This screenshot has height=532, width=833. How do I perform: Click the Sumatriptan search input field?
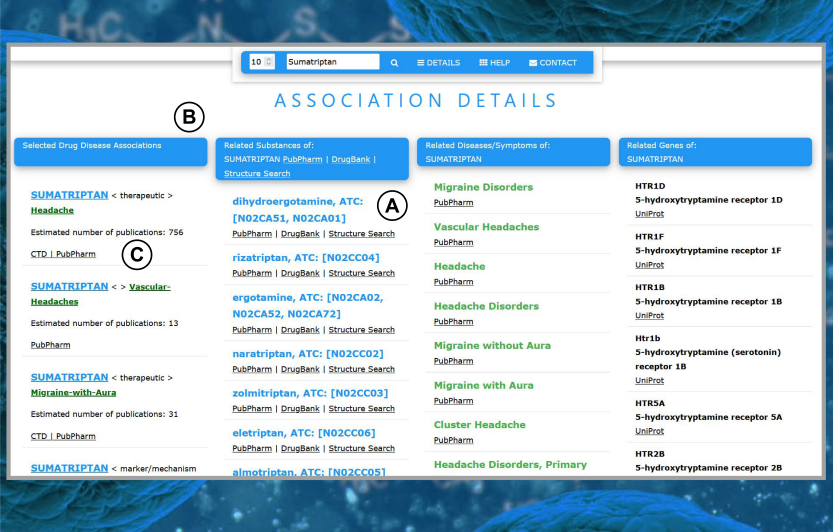pyautogui.click(x=332, y=62)
